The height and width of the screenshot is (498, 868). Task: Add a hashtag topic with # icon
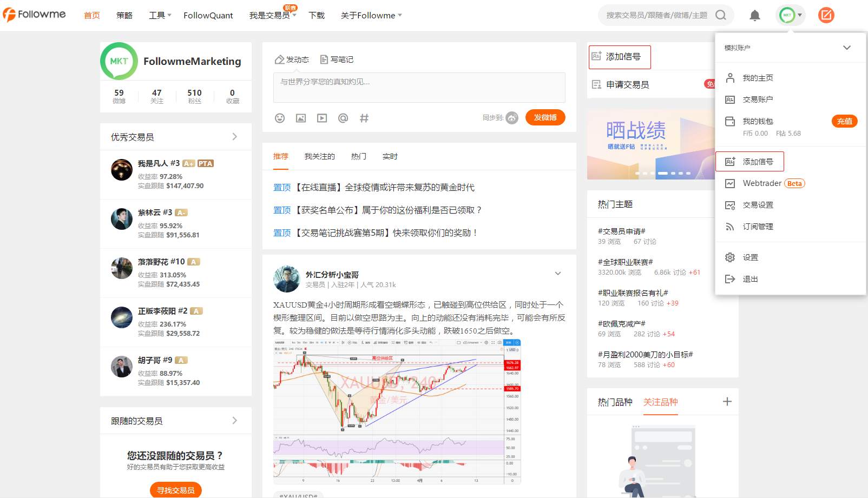pyautogui.click(x=364, y=118)
